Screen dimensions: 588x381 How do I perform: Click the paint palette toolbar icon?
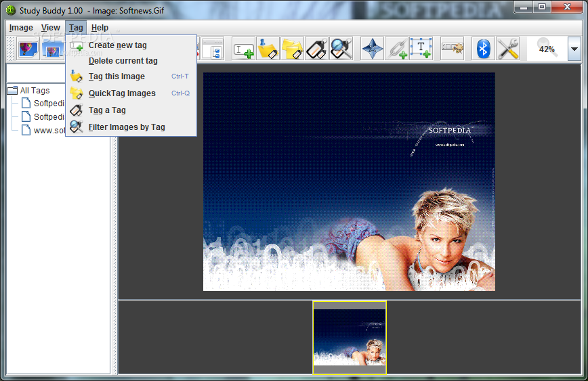coord(453,49)
